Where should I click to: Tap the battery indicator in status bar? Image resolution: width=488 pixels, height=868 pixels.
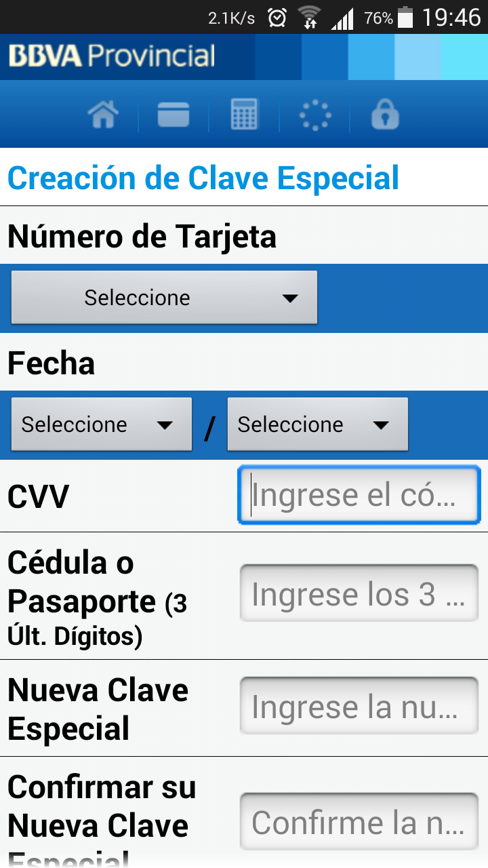click(405, 18)
